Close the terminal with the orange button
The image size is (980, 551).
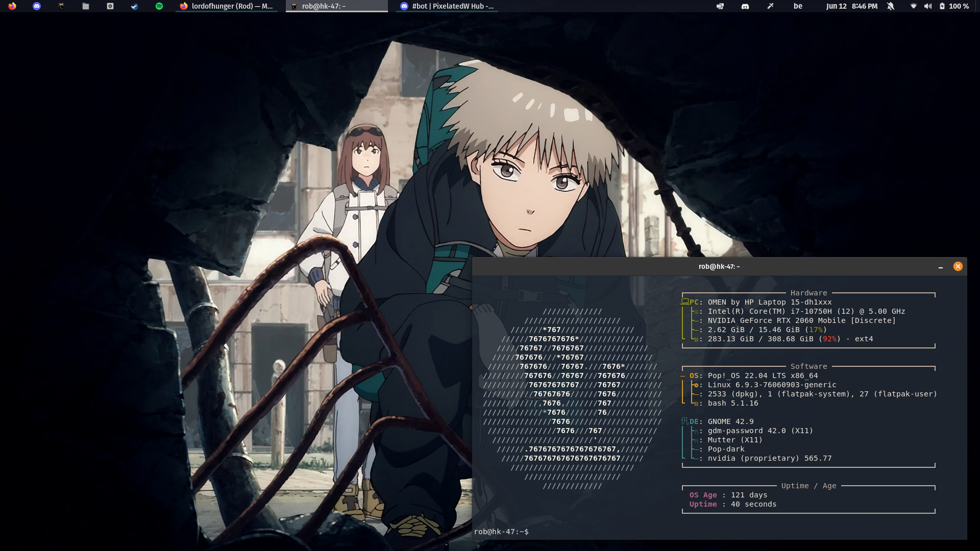958,266
